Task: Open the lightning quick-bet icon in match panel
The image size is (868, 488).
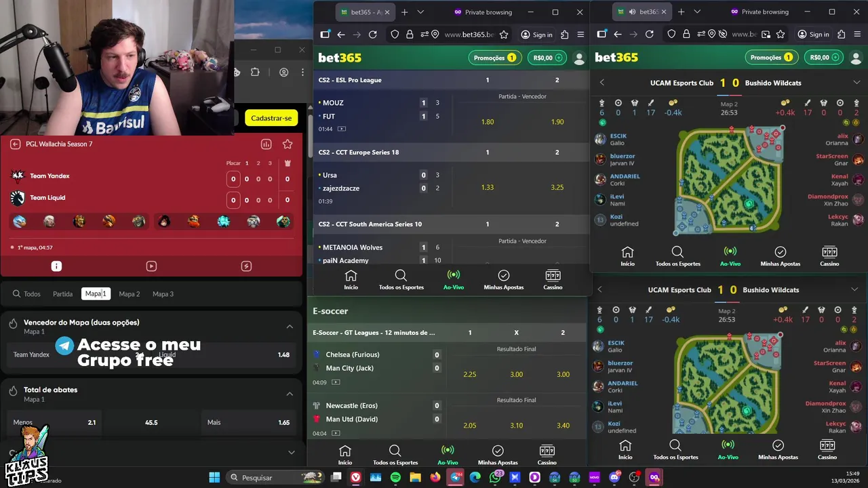Action: (x=246, y=266)
